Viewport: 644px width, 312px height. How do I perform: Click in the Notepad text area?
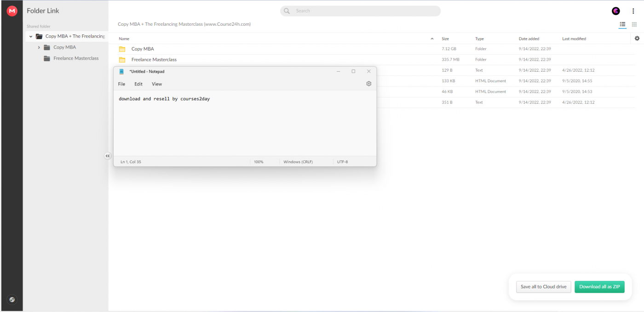coord(245,123)
